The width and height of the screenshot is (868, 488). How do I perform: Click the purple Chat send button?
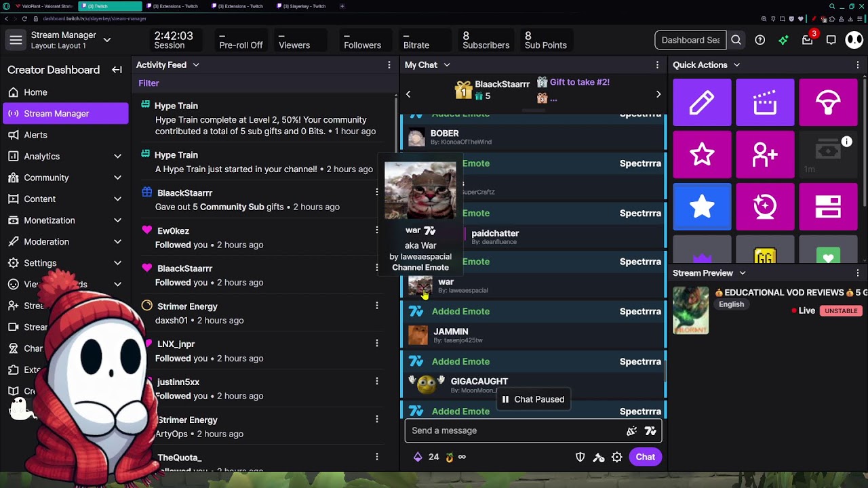pyautogui.click(x=645, y=457)
